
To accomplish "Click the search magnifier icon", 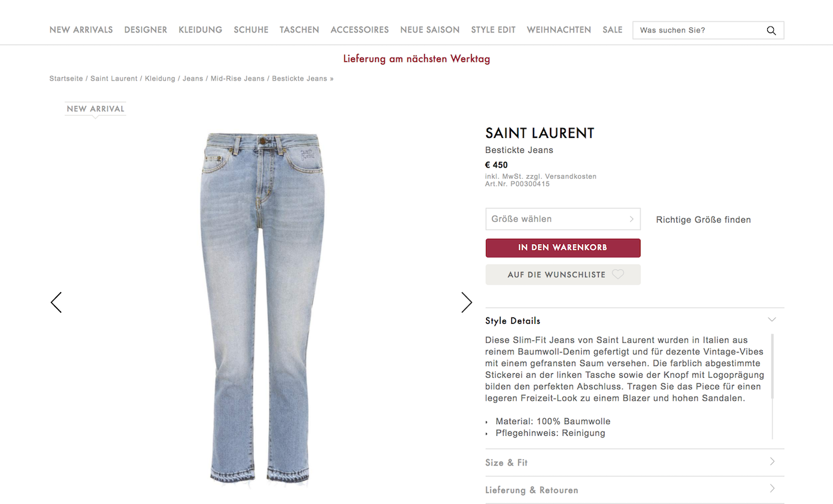I will 771,30.
